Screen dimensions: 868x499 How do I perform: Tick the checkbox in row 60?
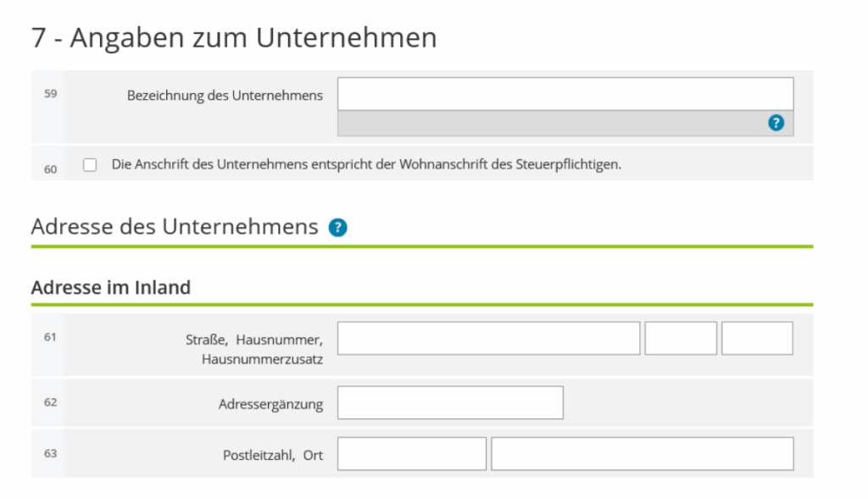(x=90, y=164)
